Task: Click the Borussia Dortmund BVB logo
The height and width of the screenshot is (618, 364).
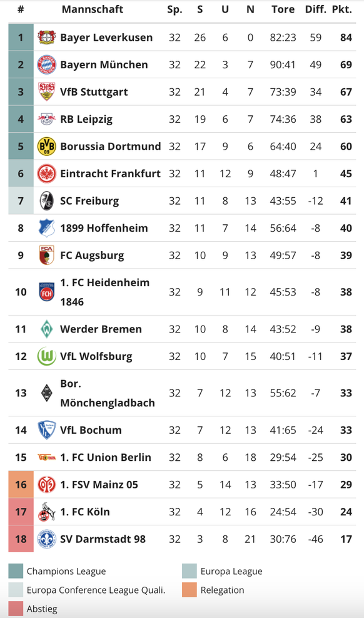Action: 46,147
